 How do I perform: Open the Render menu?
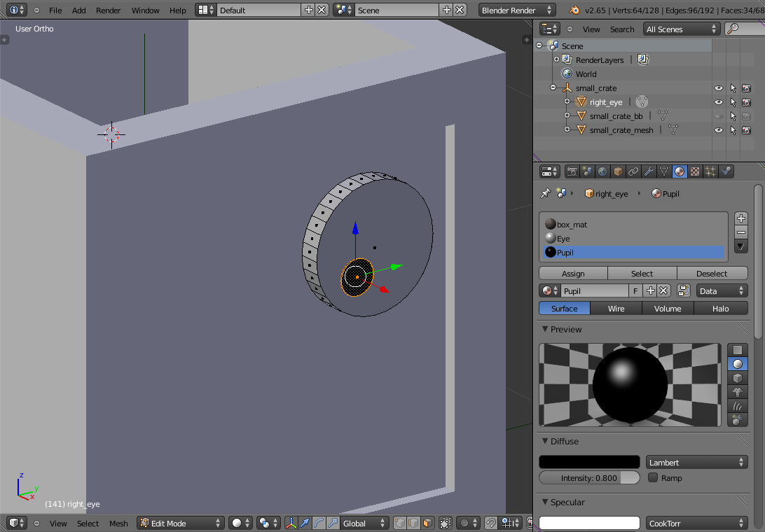(x=108, y=10)
